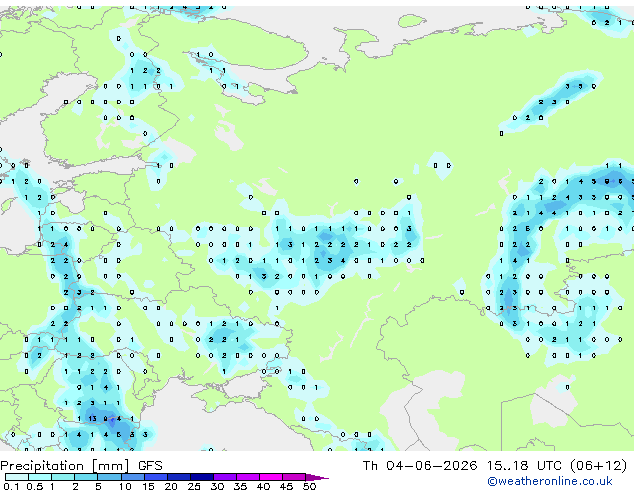
Task: Click the 'Th 04-06-2026' date text
Action: pyautogui.click(x=420, y=466)
